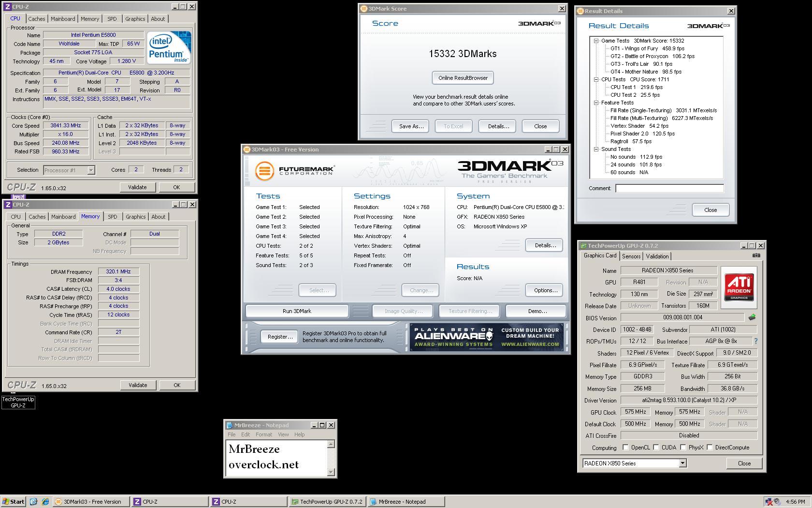812x508 pixels.
Task: Click the Notepad title bar icon
Action: pos(230,425)
